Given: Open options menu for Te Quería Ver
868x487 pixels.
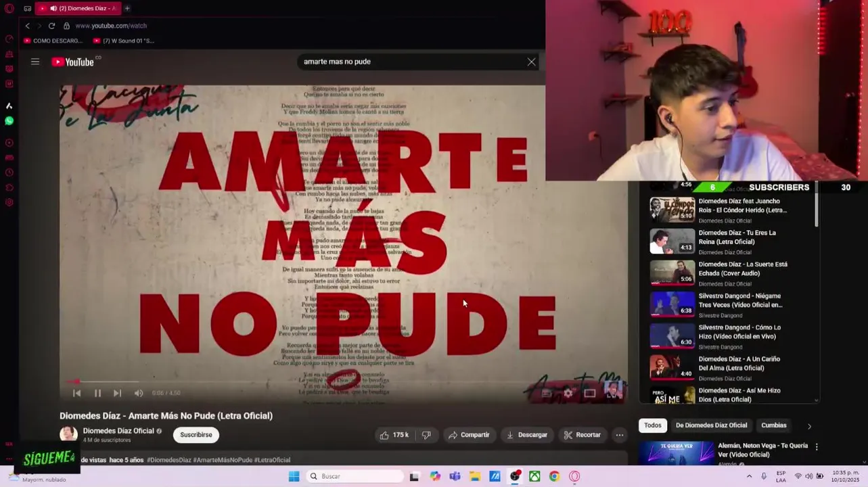Looking at the screenshot, I should (817, 447).
